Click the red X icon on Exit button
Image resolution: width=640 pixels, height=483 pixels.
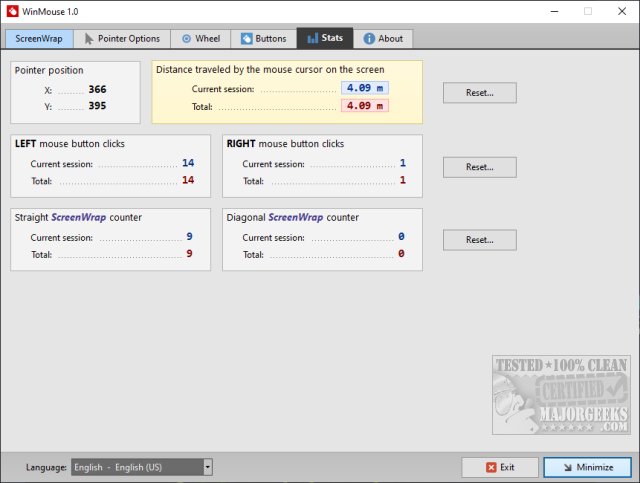(x=491, y=467)
